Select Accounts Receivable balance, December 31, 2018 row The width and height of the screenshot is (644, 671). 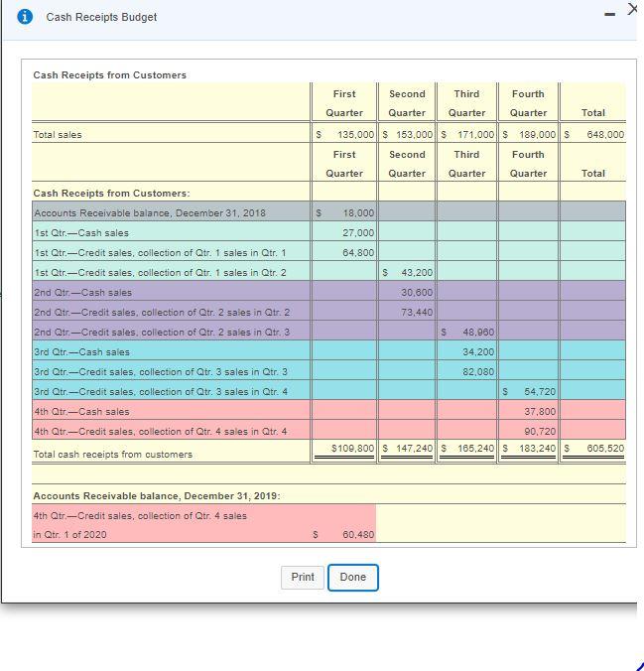pyautogui.click(x=328, y=212)
